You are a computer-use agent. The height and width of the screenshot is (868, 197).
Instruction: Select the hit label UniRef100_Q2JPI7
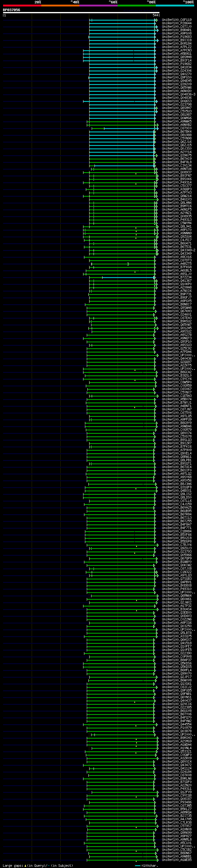point(176,677)
